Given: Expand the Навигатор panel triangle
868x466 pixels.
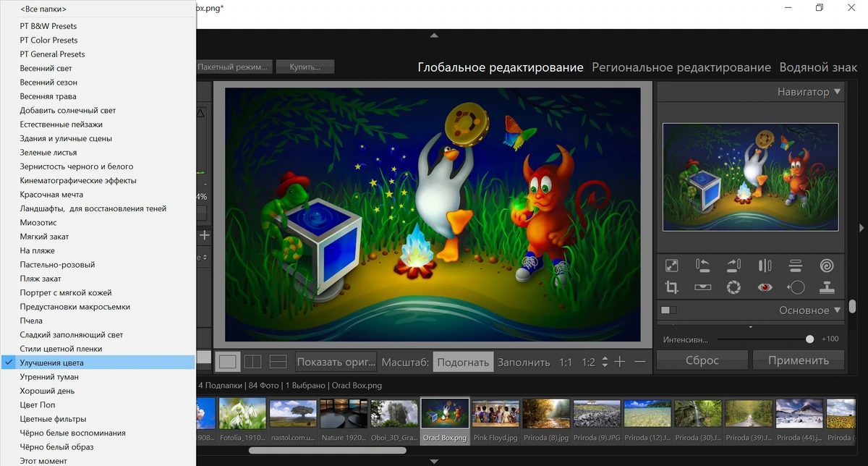Looking at the screenshot, I should point(837,92).
